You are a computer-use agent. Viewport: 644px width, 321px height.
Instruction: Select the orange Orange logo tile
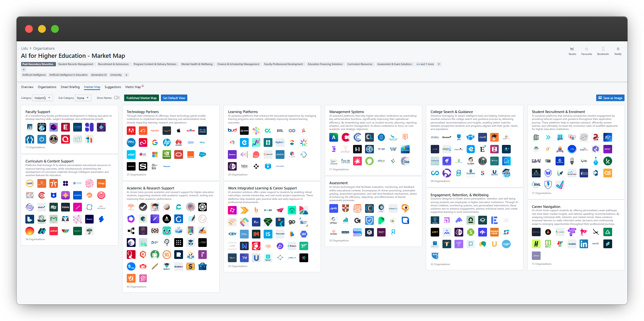(x=191, y=154)
